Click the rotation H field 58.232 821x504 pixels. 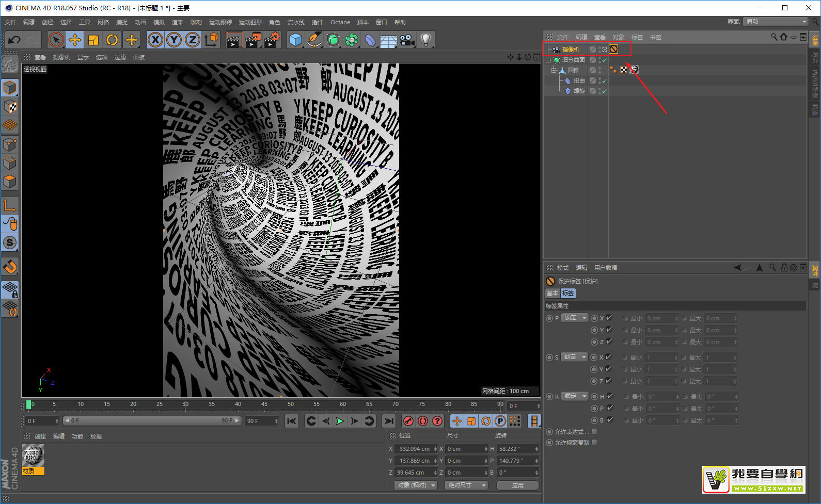518,449
